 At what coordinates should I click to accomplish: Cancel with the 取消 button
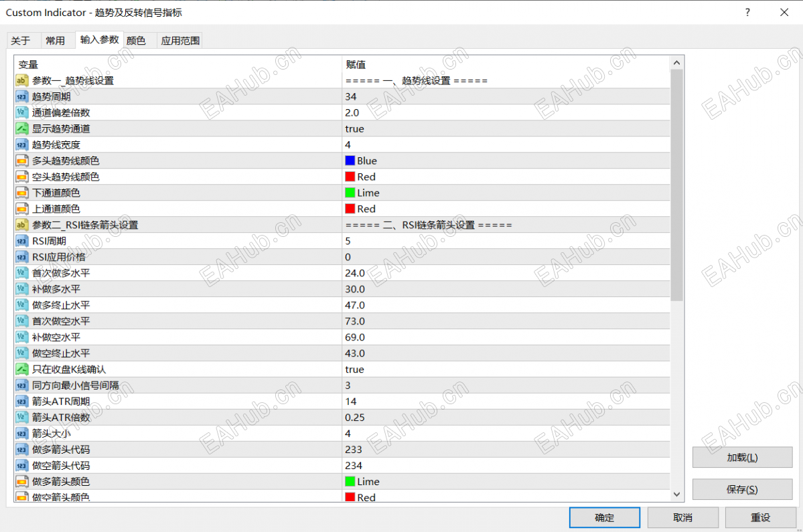(x=682, y=518)
